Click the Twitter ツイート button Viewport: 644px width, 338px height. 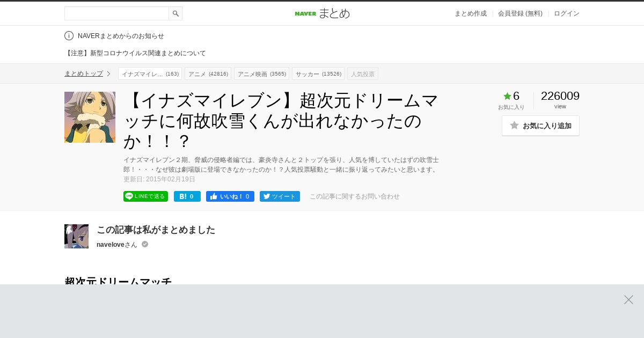(x=280, y=196)
